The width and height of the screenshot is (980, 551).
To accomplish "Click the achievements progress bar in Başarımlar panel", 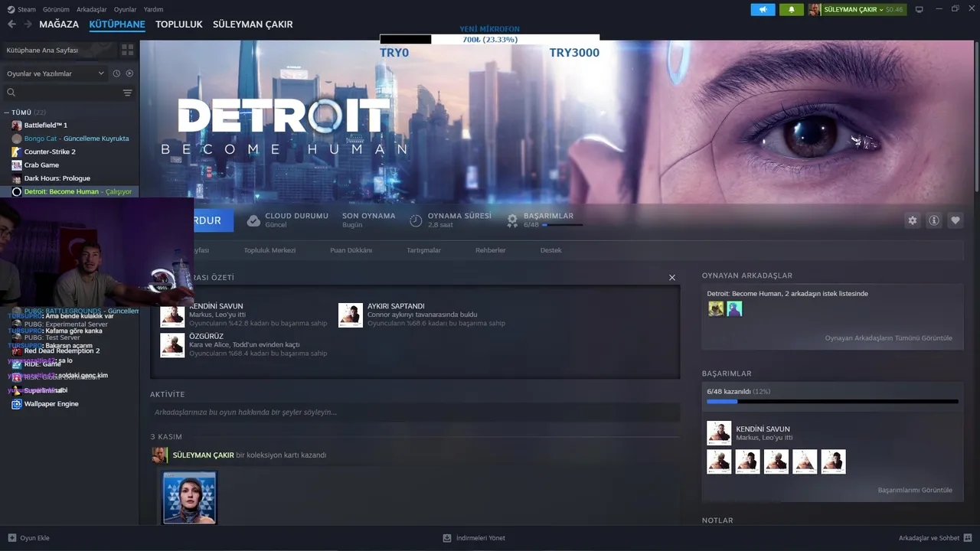I will (x=832, y=401).
